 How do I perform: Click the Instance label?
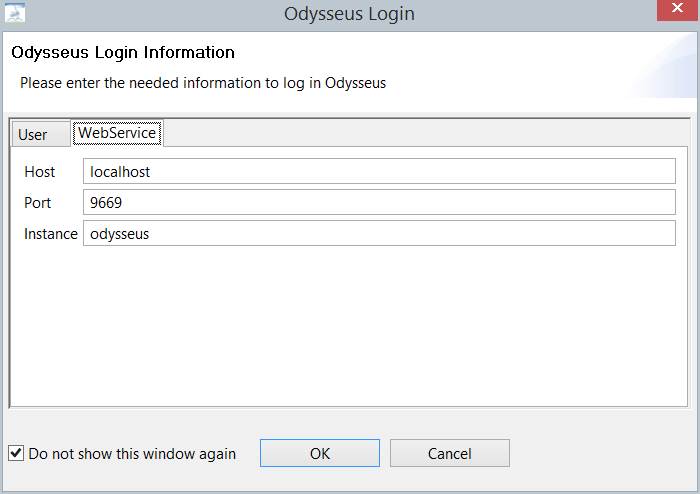pyautogui.click(x=51, y=234)
